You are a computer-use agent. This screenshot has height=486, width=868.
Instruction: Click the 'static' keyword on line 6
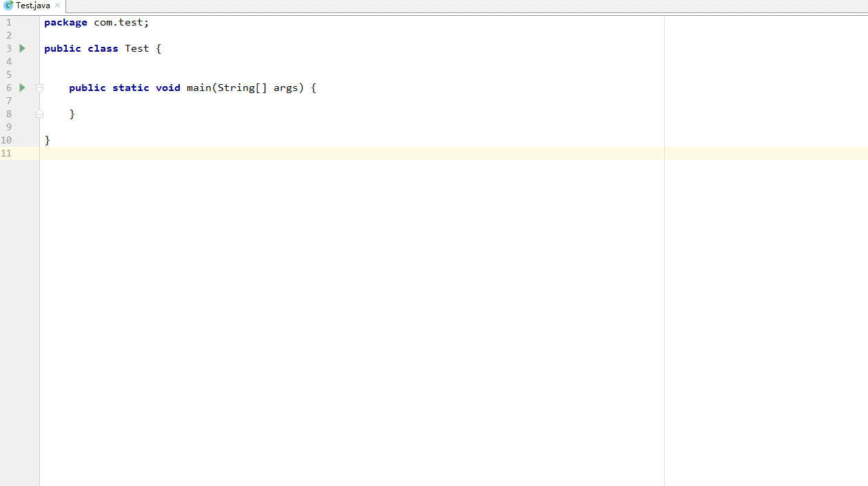tap(131, 88)
